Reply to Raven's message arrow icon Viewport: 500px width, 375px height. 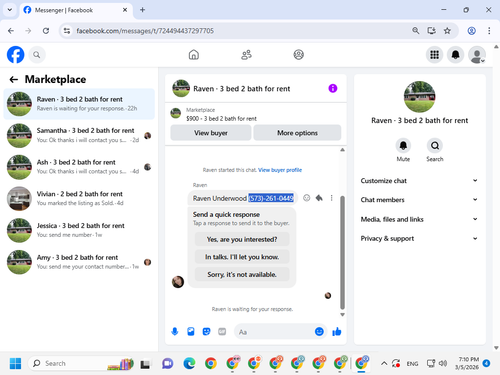tap(319, 198)
